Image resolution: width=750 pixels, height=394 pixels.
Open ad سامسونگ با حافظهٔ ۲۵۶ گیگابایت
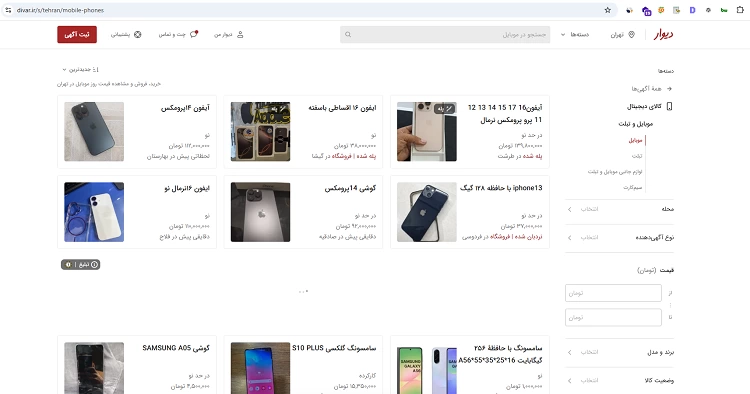coord(470,365)
